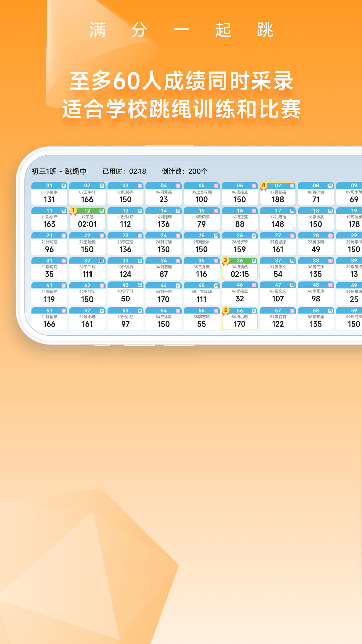Image resolution: width=362 pixels, height=644 pixels.
Task: Tap the 初三1班 - 跳绳中 class title
Action: (59, 171)
